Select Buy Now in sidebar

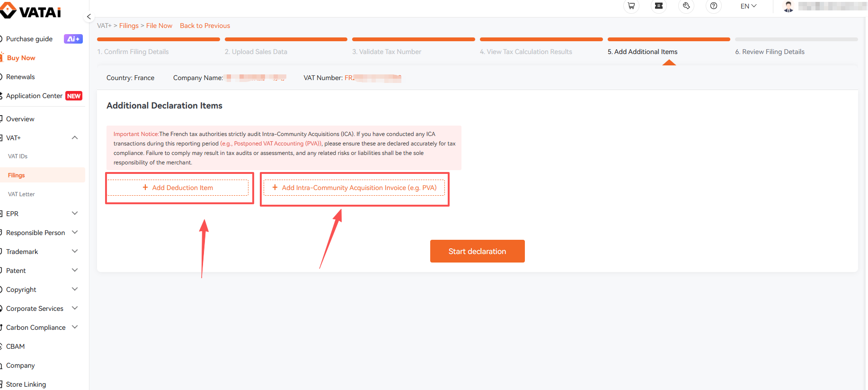pos(21,58)
